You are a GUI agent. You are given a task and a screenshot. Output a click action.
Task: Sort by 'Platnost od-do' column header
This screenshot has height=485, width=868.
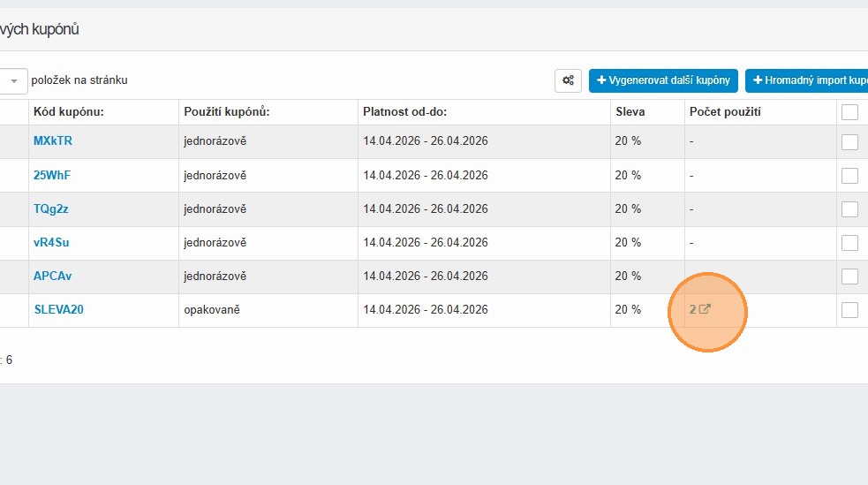tap(404, 112)
